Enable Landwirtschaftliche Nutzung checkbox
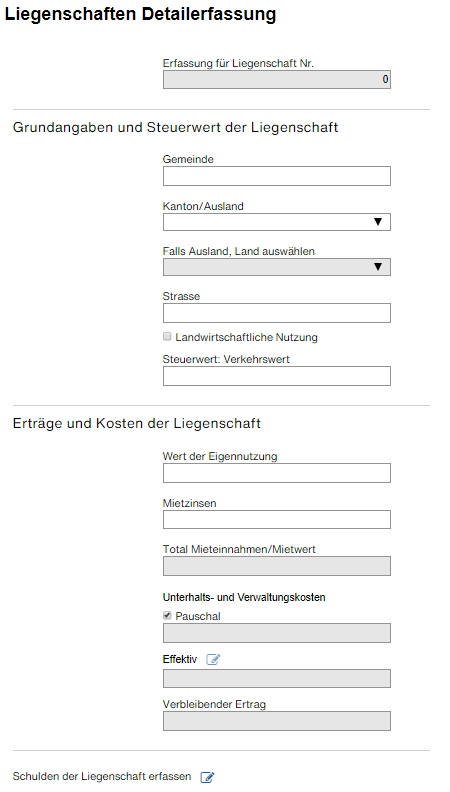The image size is (450, 792). [167, 336]
